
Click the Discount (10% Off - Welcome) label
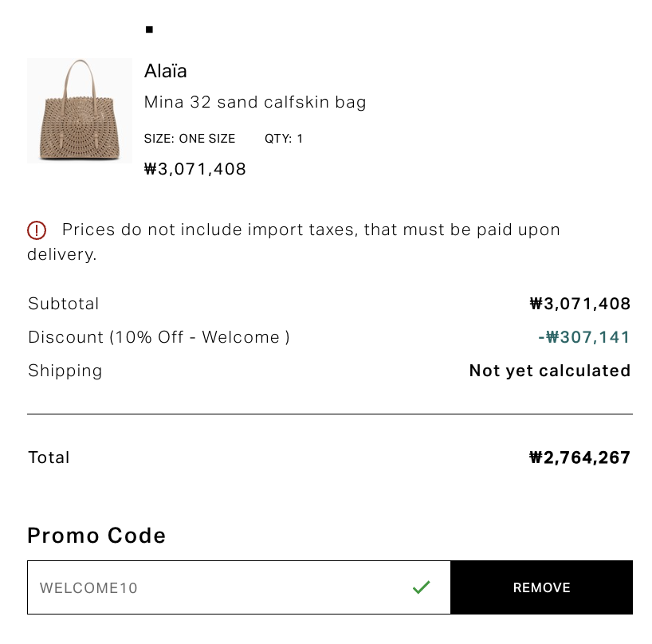point(159,337)
